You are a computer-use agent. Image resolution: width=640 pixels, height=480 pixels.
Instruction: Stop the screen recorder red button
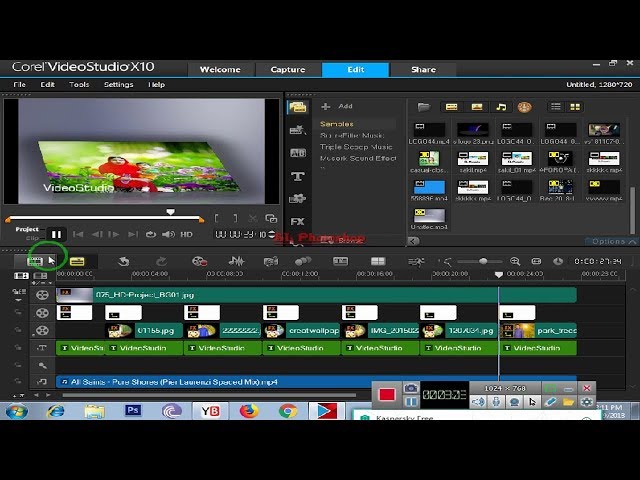point(387,395)
